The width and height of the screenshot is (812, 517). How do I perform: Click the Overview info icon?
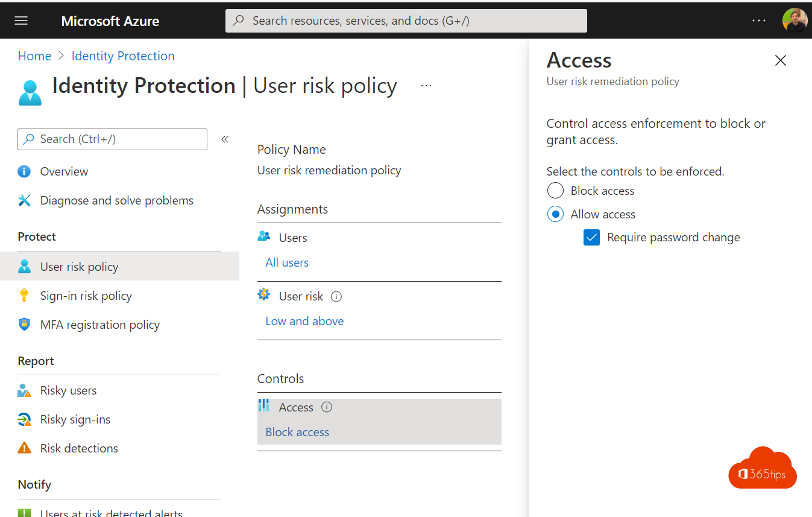24,171
